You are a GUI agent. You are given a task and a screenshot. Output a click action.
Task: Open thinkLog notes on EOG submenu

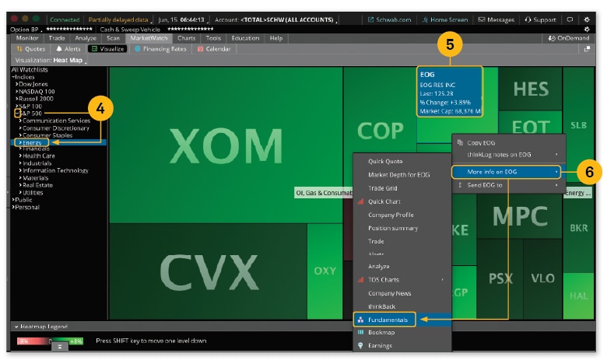(x=509, y=154)
